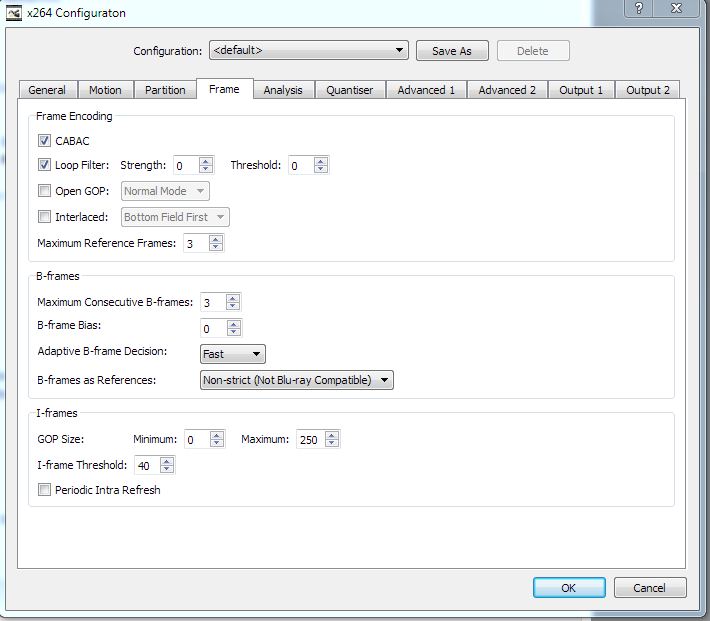
Task: Open the Advanced 2 tab
Action: point(507,90)
